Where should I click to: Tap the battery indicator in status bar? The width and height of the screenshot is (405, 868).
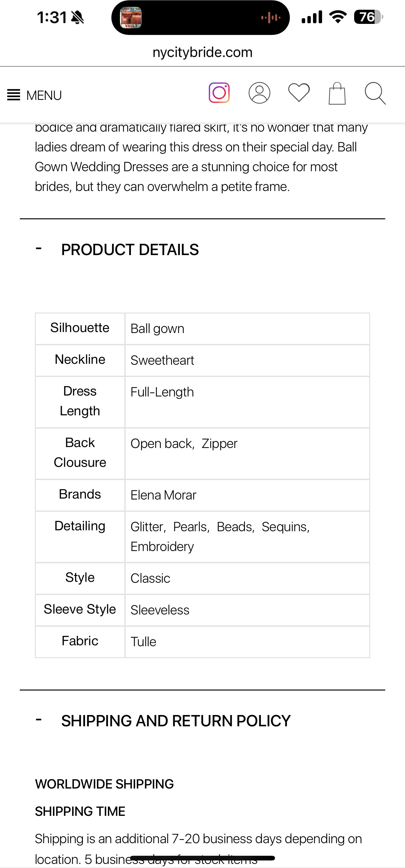point(369,17)
